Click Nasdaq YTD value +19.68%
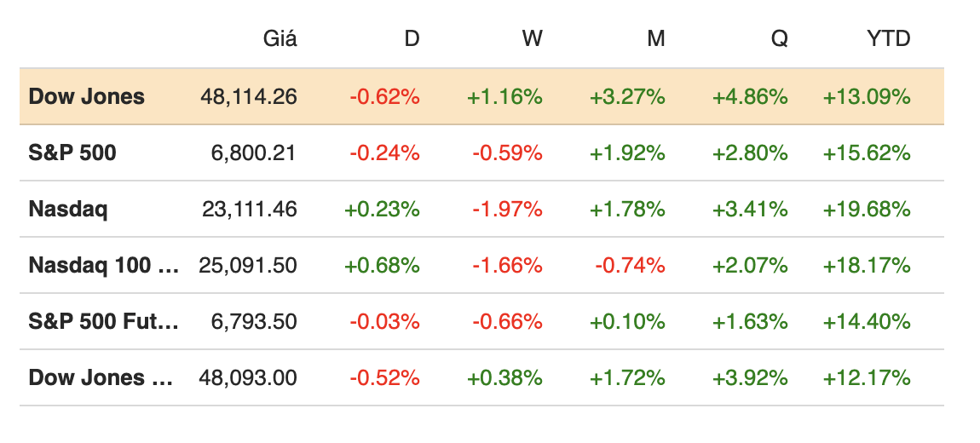980x443 pixels. [867, 209]
